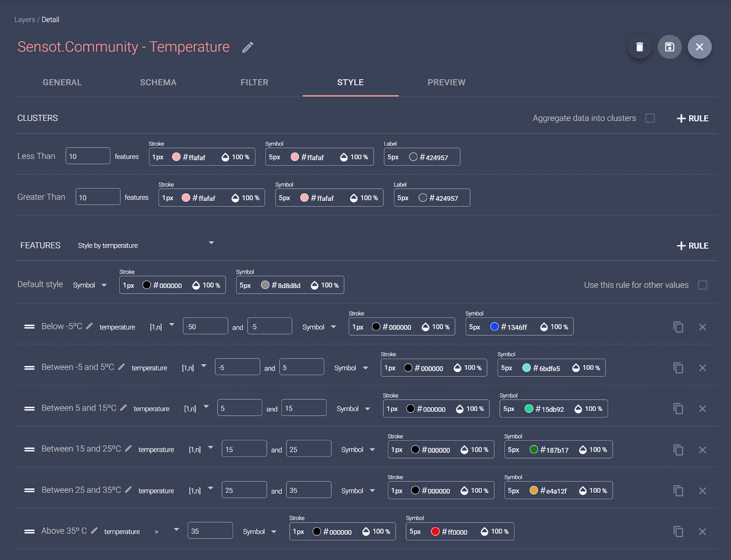The height and width of the screenshot is (560, 731).
Task: Click the opacity droplet icon on Default style symbol
Action: (314, 285)
